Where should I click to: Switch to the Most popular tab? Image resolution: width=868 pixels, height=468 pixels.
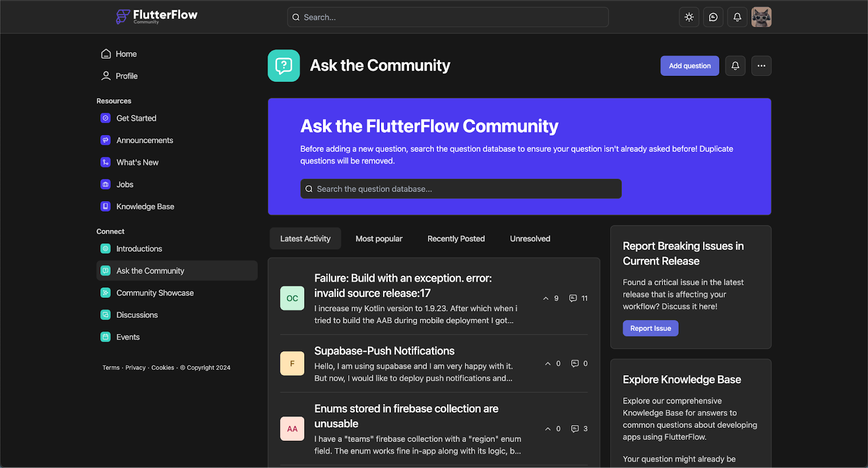(379, 239)
